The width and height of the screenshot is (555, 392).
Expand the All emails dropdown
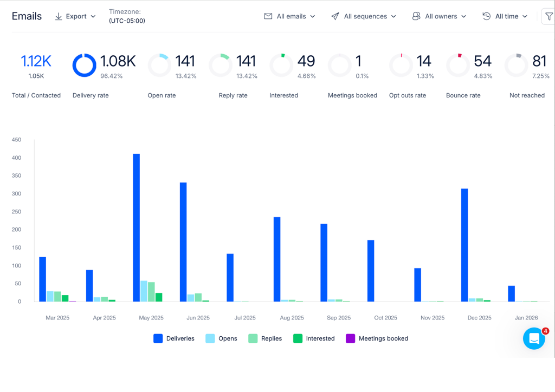click(x=290, y=16)
